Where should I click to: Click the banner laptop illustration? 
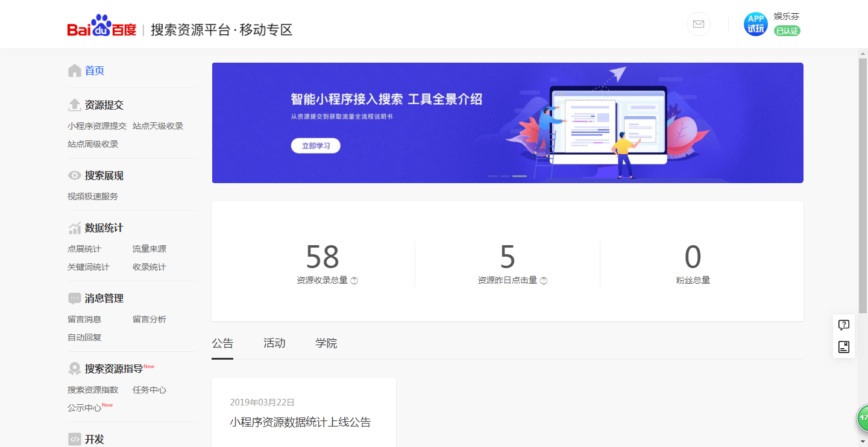[x=609, y=125]
